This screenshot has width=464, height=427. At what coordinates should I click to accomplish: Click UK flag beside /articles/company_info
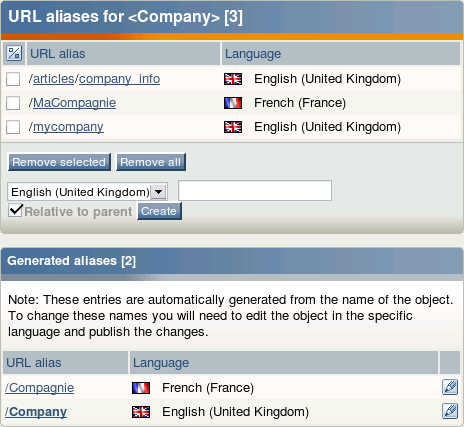pyautogui.click(x=233, y=79)
